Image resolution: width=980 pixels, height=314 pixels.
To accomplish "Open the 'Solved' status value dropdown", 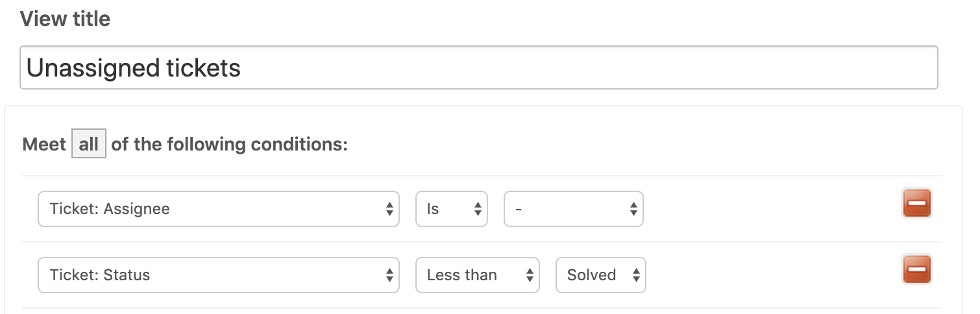I will pos(601,275).
